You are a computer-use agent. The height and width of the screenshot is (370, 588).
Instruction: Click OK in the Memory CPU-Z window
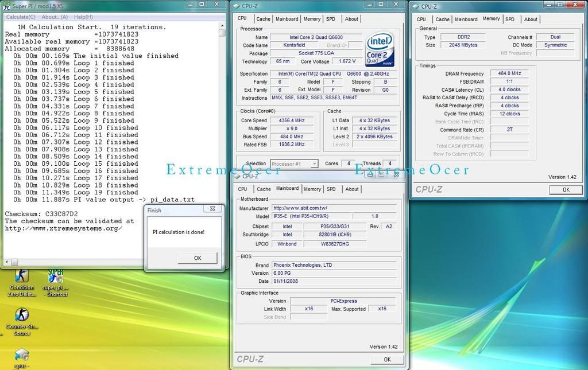click(x=566, y=190)
